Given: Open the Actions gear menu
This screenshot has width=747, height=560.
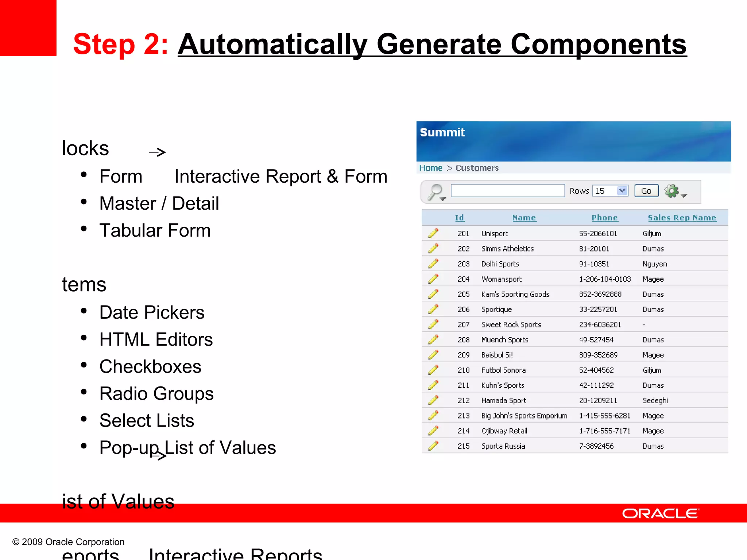Looking at the screenshot, I should (x=676, y=191).
